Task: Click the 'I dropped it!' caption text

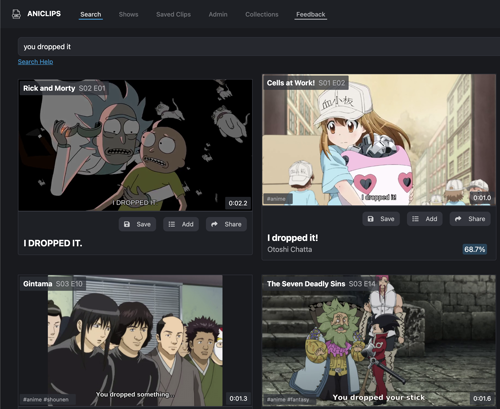Action: (x=293, y=238)
